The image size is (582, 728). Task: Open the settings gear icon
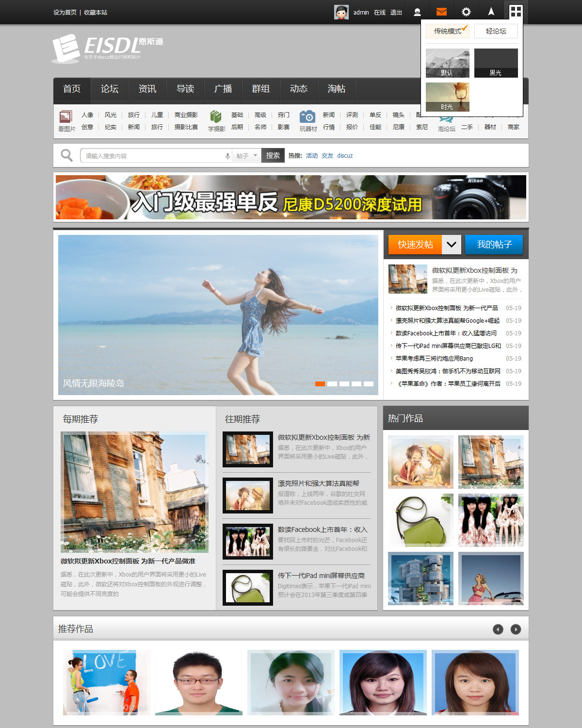pyautogui.click(x=466, y=12)
